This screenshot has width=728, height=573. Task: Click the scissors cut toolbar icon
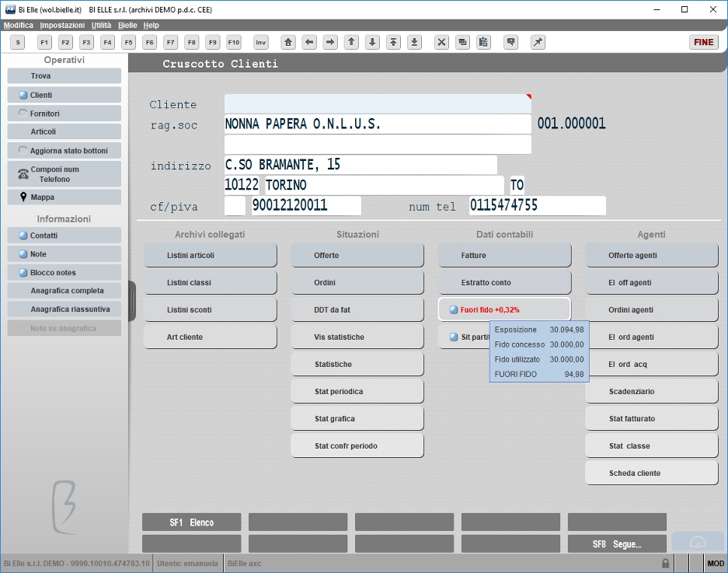tap(441, 42)
